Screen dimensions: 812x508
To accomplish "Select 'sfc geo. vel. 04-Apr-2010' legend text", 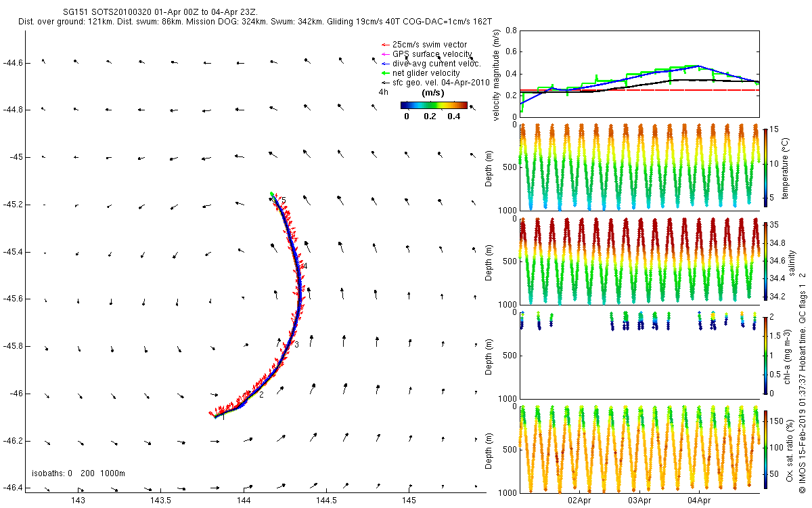I will (x=443, y=82).
